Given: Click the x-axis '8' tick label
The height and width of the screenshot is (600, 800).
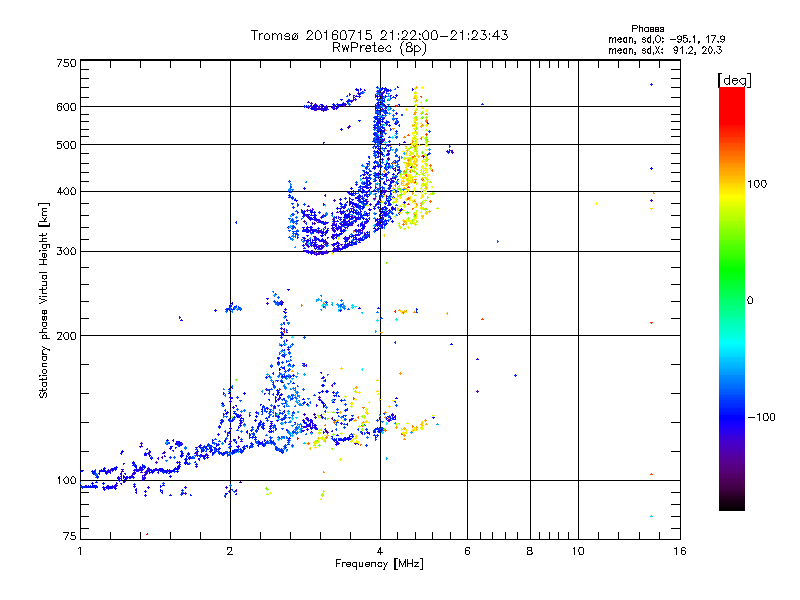Looking at the screenshot, I should [530, 551].
